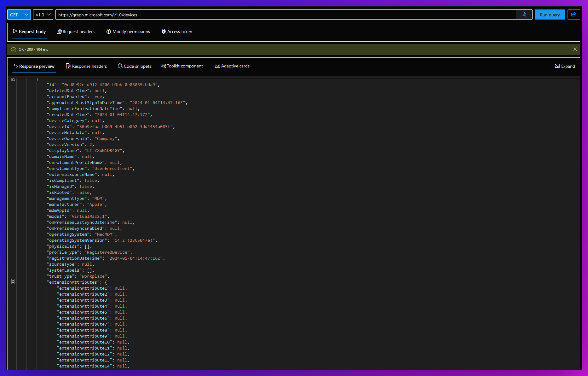The image size is (588, 376).
Task: Collapse the top JSON object fold marker
Action: [x=13, y=79]
